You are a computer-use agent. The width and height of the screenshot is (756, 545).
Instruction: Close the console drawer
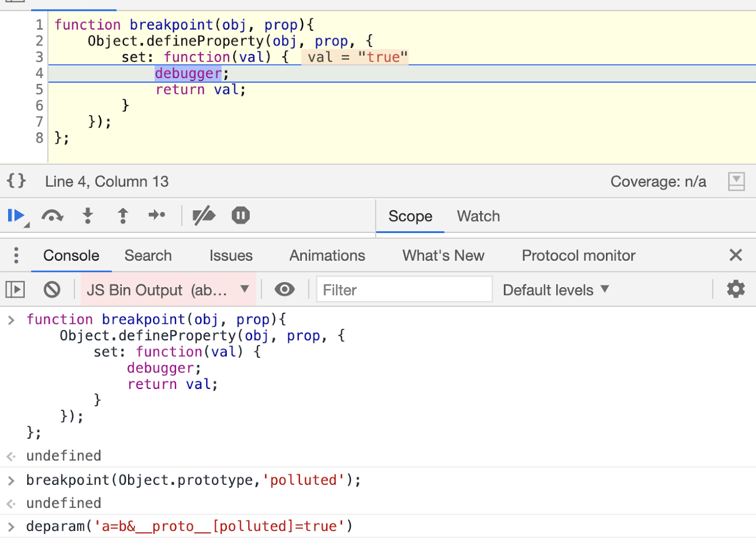[735, 255]
